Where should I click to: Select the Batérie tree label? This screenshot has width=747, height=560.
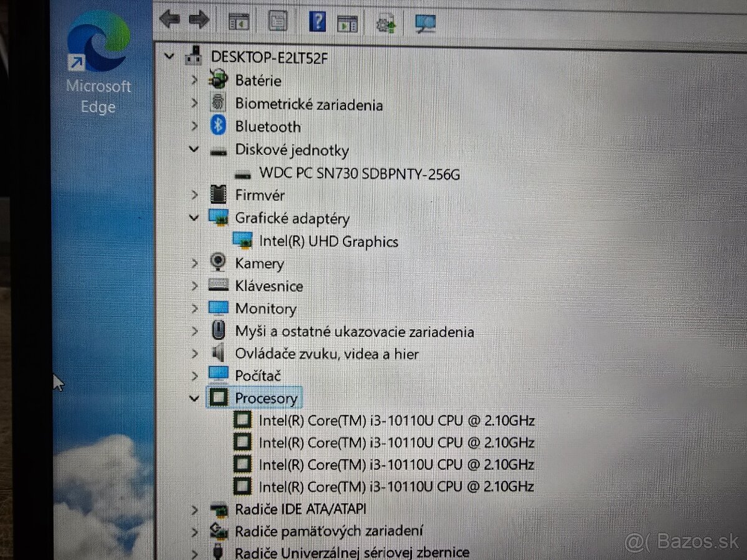[258, 80]
